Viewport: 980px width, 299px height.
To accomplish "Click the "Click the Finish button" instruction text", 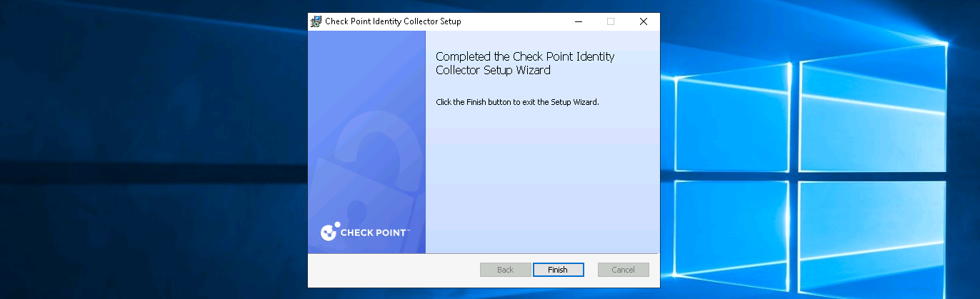I will tap(517, 102).
